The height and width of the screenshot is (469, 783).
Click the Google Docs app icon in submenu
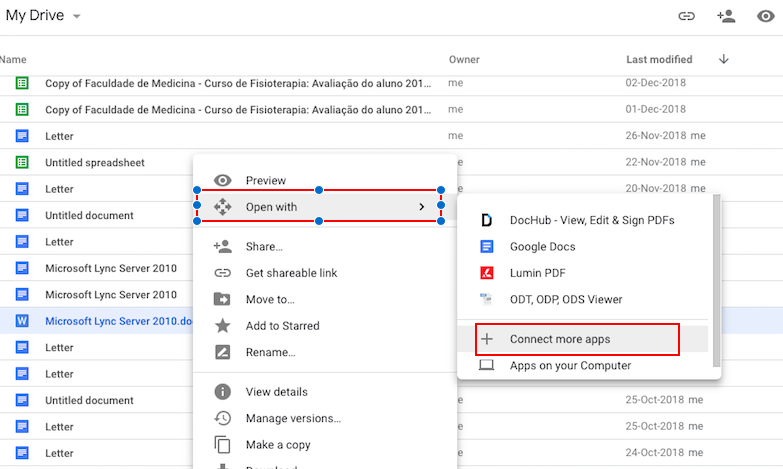[x=486, y=247]
